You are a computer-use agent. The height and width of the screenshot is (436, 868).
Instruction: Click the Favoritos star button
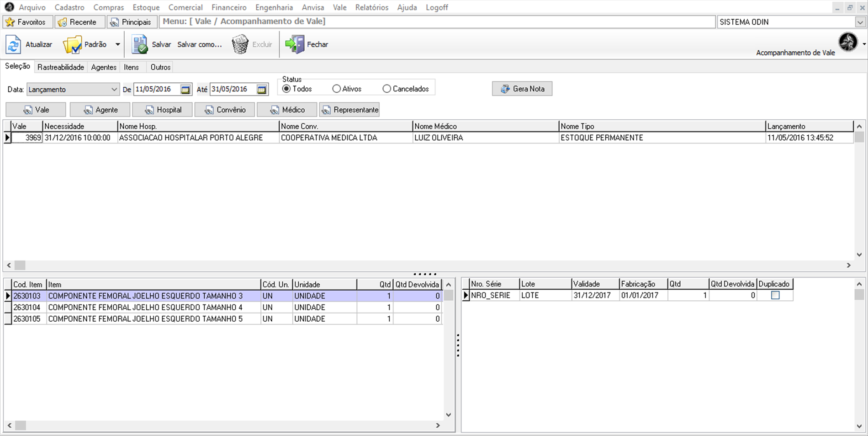[27, 22]
